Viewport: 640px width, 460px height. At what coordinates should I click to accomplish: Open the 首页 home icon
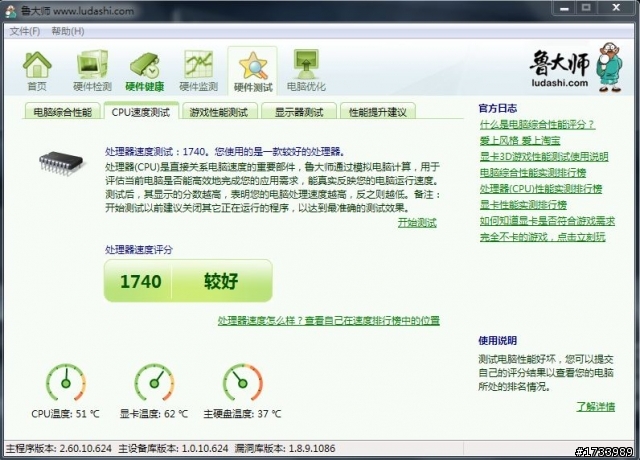[x=37, y=71]
